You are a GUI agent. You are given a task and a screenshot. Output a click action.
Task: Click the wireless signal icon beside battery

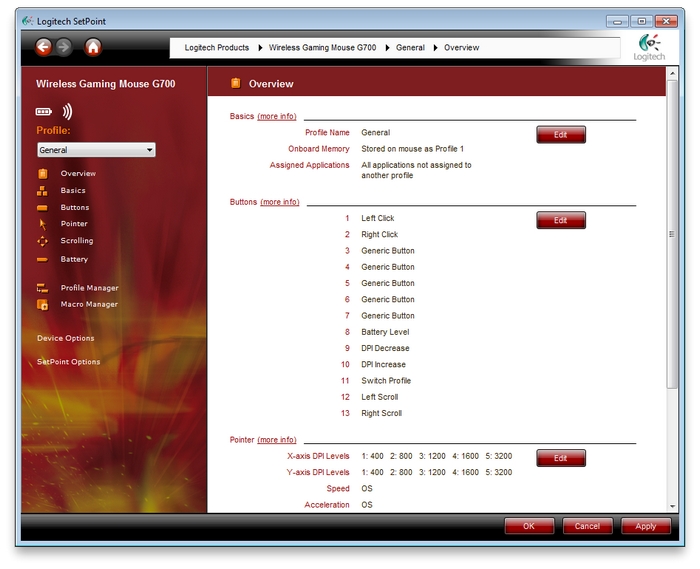[x=67, y=112]
